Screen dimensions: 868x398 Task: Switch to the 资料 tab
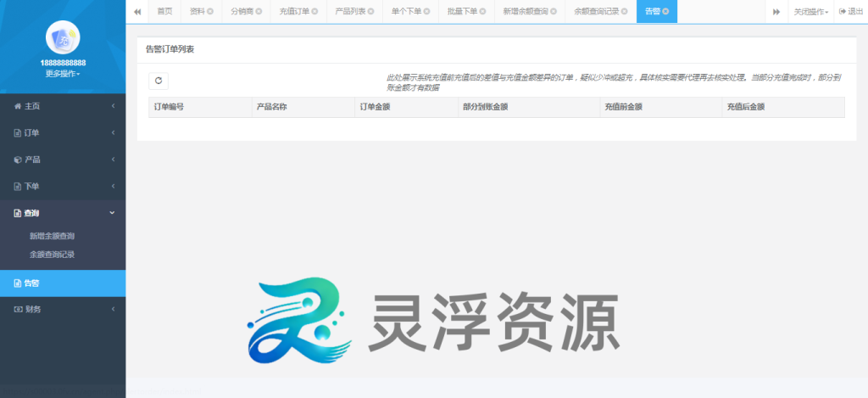(x=197, y=12)
